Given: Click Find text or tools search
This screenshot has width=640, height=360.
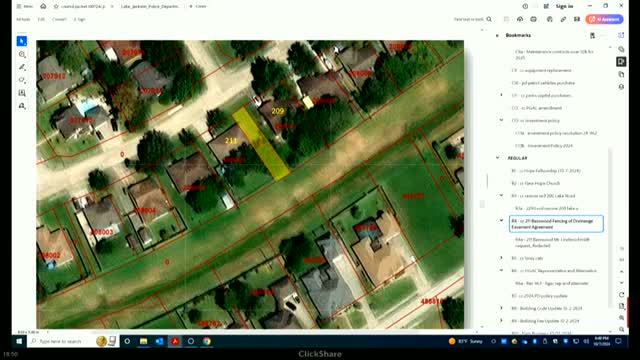Looking at the screenshot, I should coord(473,19).
